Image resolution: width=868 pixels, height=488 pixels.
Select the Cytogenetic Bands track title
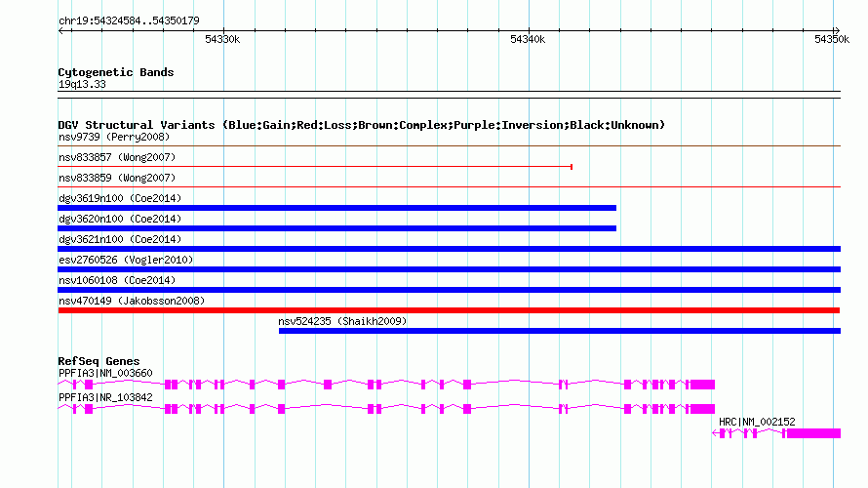116,72
